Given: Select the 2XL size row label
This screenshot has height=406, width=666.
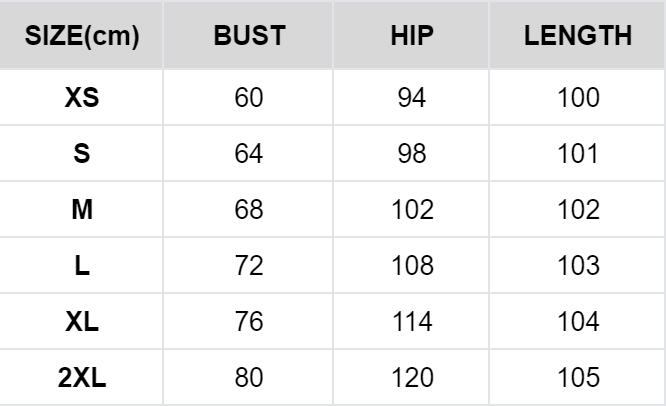Looking at the screenshot, I should 82,379.
